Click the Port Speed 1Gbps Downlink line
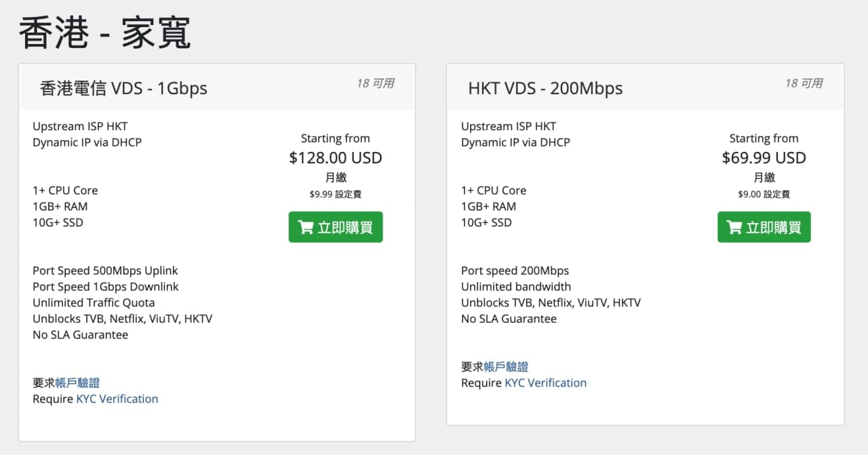Image resolution: width=868 pixels, height=455 pixels. pyautogui.click(x=106, y=287)
